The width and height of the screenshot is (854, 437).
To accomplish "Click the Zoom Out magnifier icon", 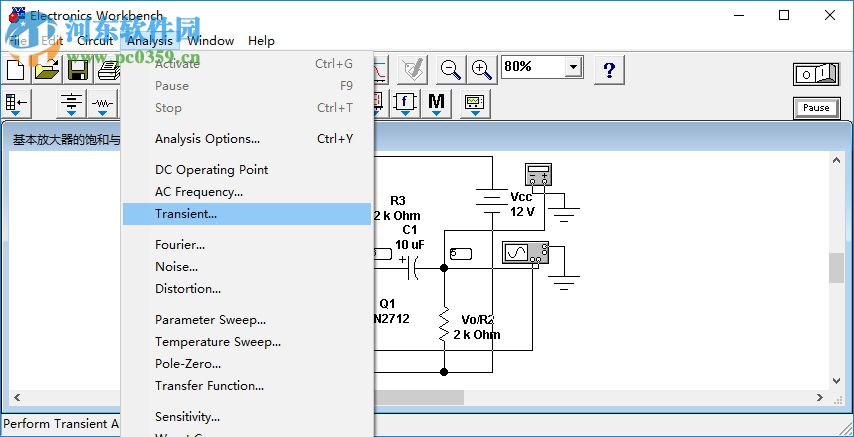I will 450,70.
